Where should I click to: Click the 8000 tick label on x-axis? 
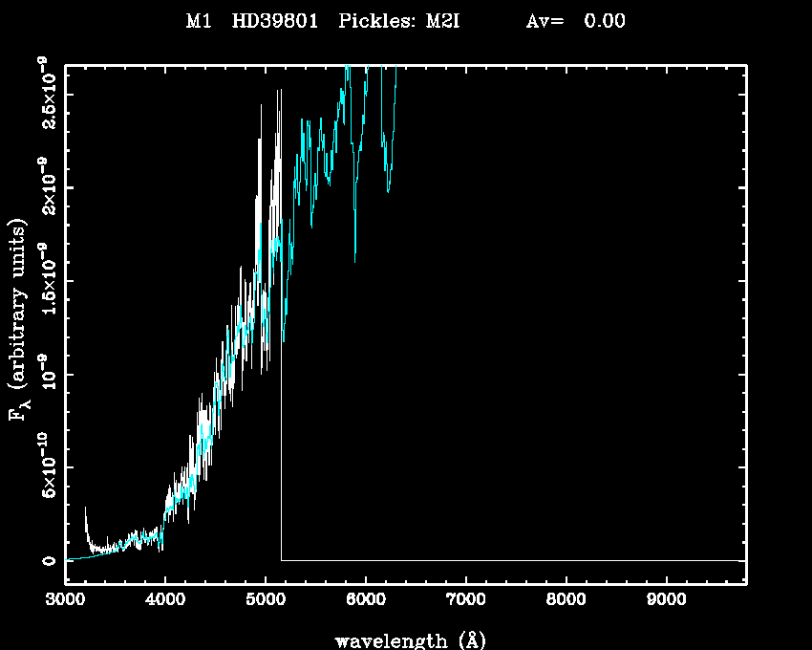(566, 600)
